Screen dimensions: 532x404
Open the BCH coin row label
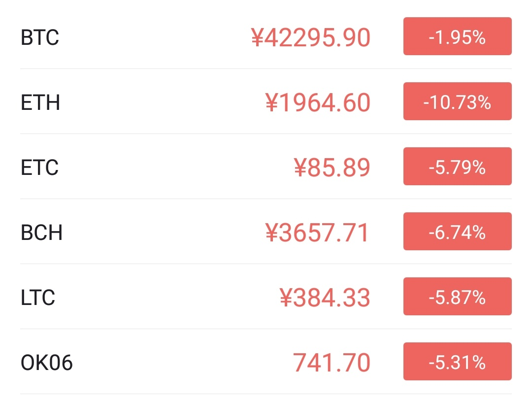[x=42, y=233]
